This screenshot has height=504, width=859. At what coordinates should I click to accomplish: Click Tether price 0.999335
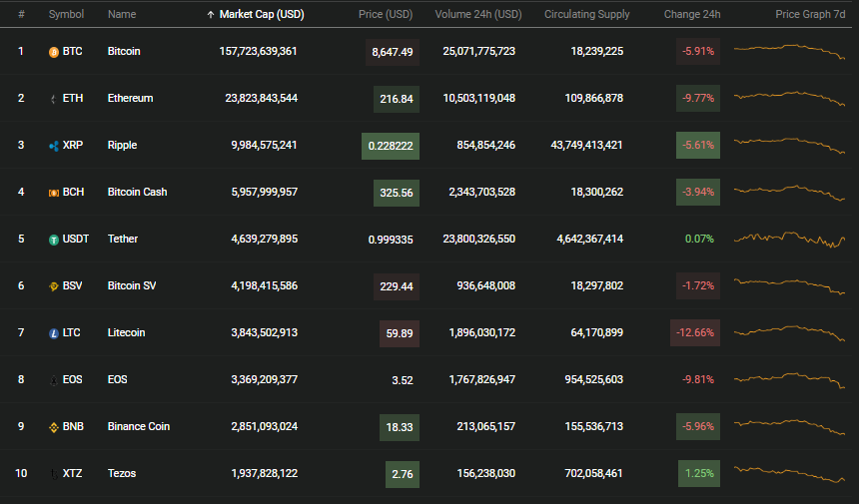click(x=391, y=240)
